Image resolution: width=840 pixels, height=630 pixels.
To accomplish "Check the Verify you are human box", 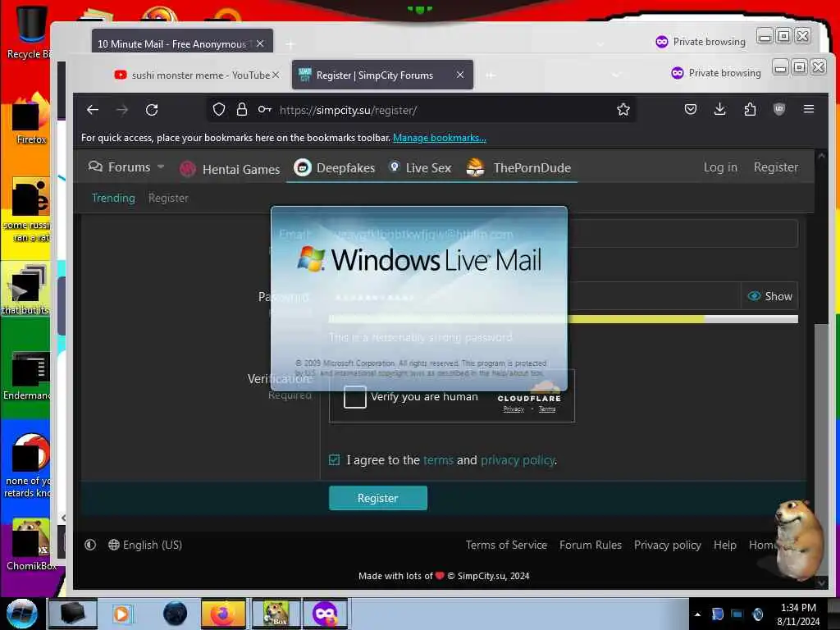I will [x=354, y=397].
